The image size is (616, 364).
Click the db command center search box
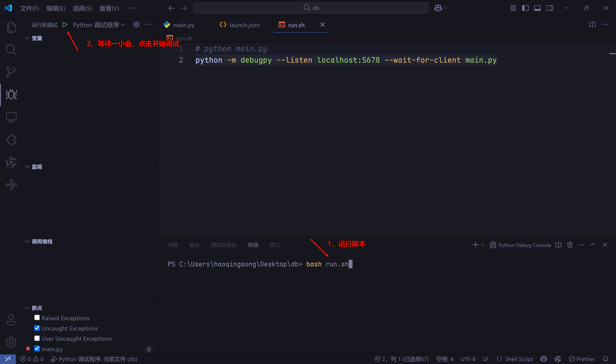311,8
